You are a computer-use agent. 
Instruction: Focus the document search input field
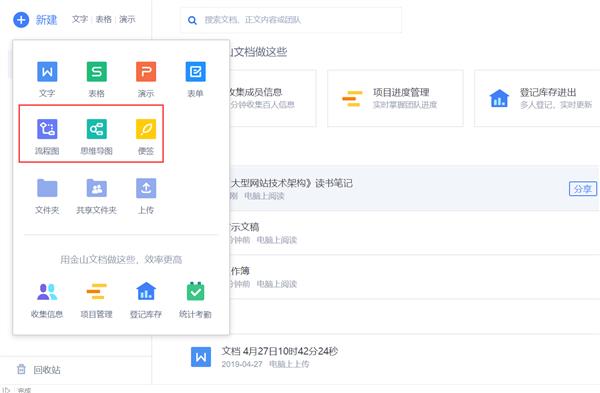point(291,20)
